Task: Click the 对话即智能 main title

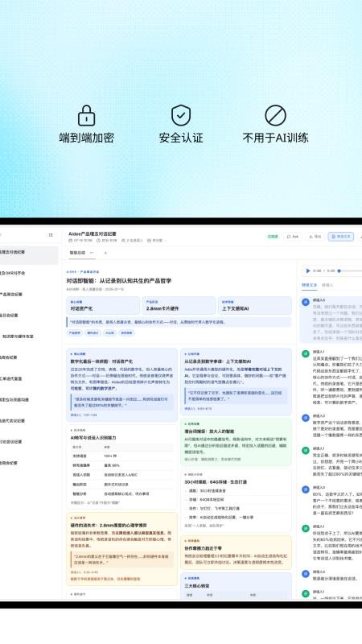Action: 119,281
